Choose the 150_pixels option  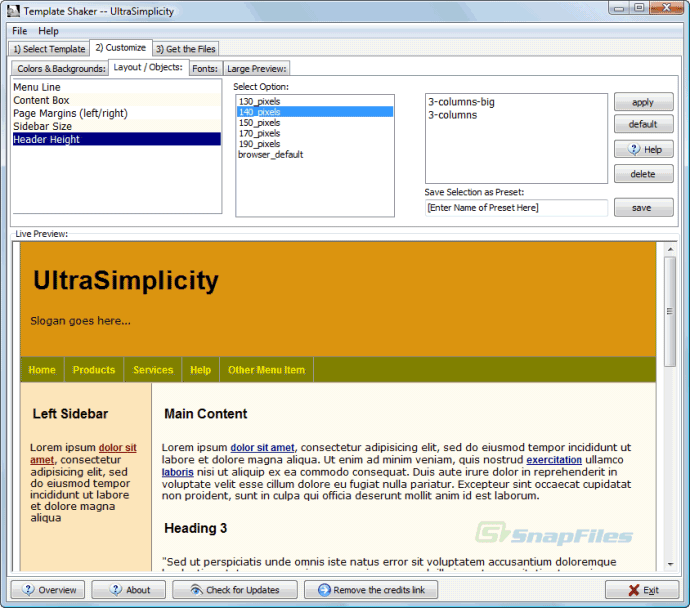pyautogui.click(x=315, y=123)
